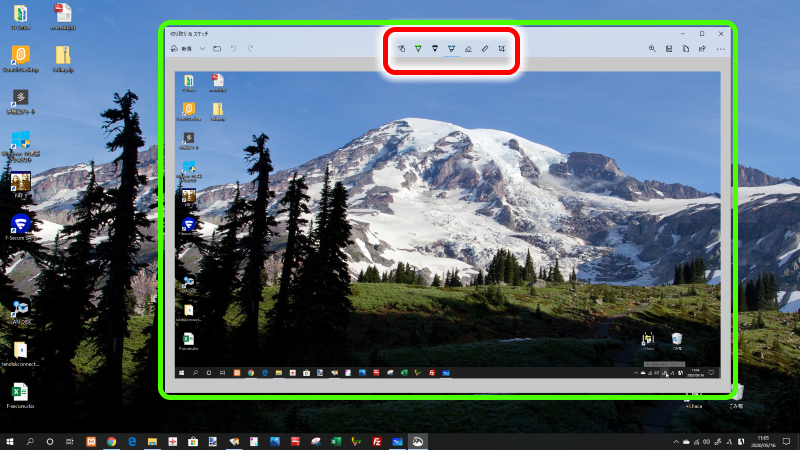Image resolution: width=800 pixels, height=450 pixels.
Task: Launch Microsoft Edge from the taskbar
Action: pyautogui.click(x=132, y=441)
